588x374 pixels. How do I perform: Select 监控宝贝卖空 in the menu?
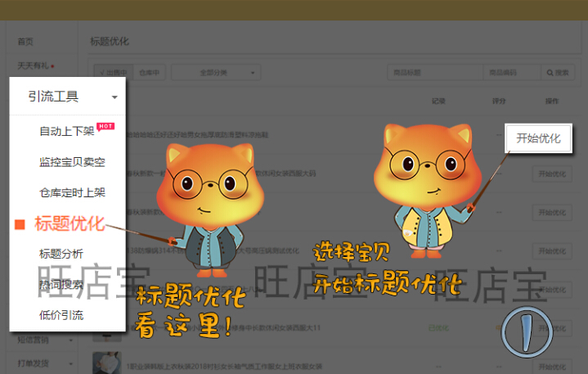click(x=72, y=162)
